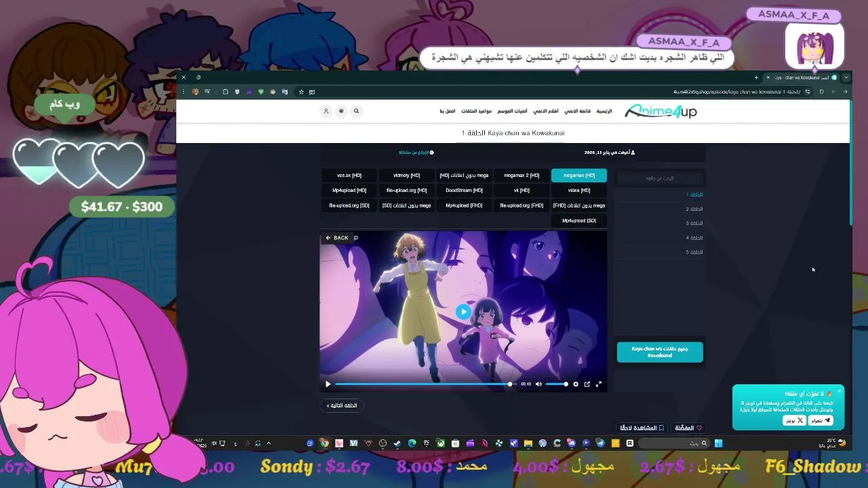Open Windows Start button in taskbar
The image size is (868, 488).
click(x=718, y=443)
